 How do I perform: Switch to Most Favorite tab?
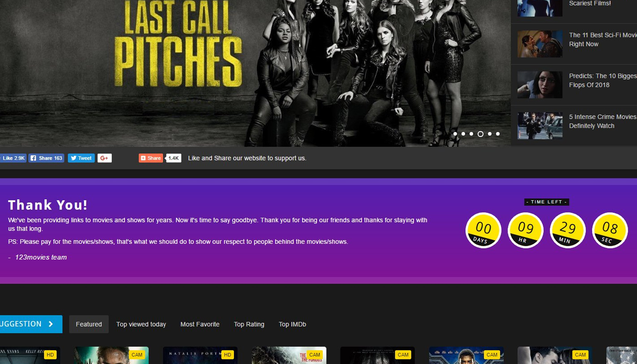pos(200,324)
